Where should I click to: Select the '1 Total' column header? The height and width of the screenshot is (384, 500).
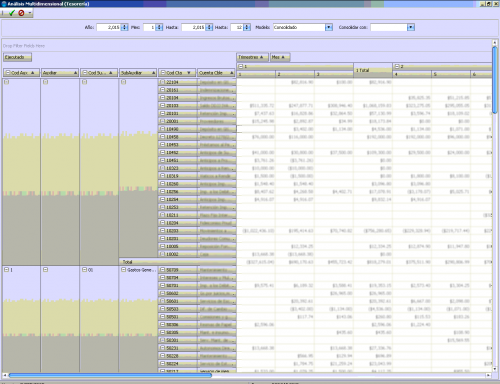click(373, 70)
